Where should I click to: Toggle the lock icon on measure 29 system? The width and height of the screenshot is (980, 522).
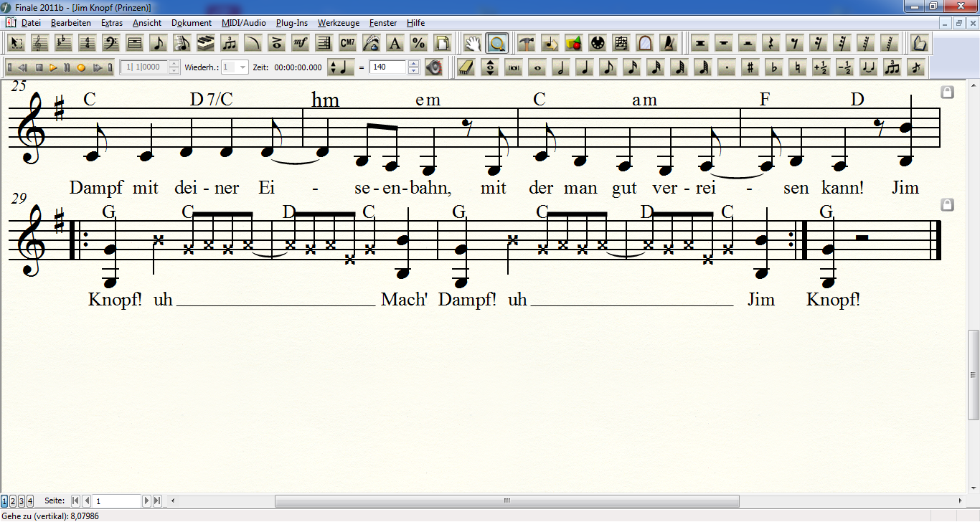tap(947, 205)
